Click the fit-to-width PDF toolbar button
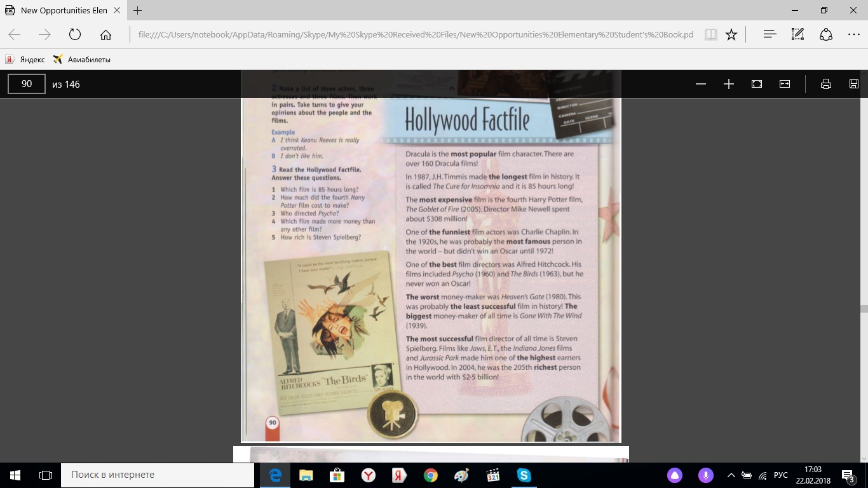 (x=785, y=84)
